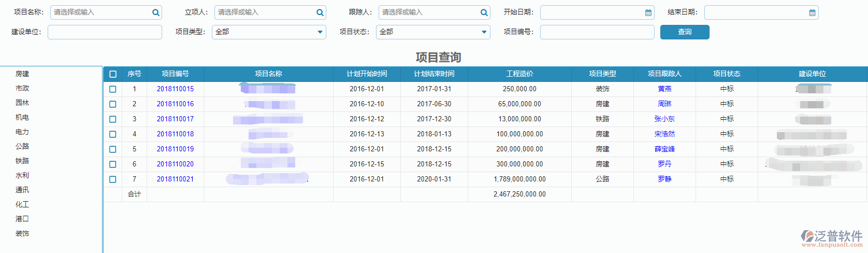Click magnifier icon in 立项人 field
This screenshot has height=253, width=868.
coord(320,13)
